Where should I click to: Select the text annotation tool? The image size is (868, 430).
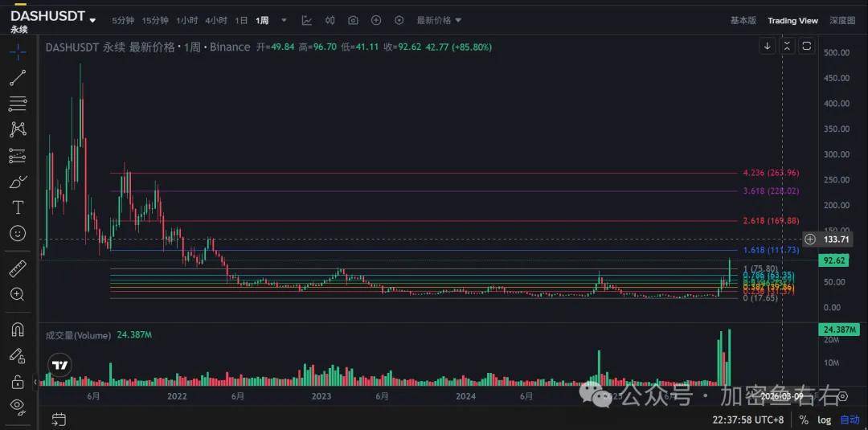point(18,207)
